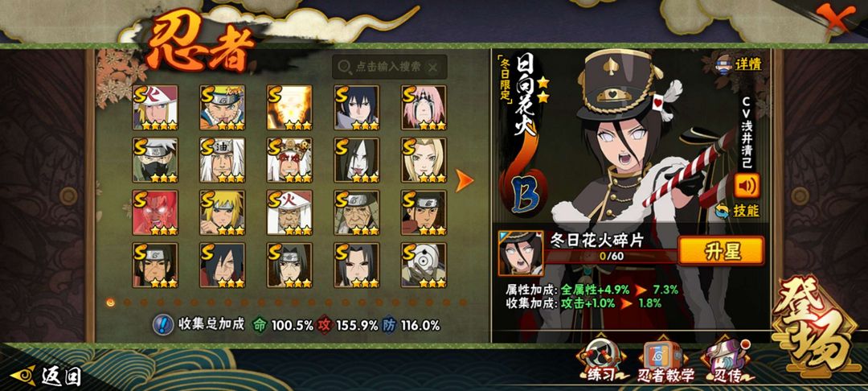Click the 练习 practice icon
Screen dimensions: 868x391
(x=600, y=360)
